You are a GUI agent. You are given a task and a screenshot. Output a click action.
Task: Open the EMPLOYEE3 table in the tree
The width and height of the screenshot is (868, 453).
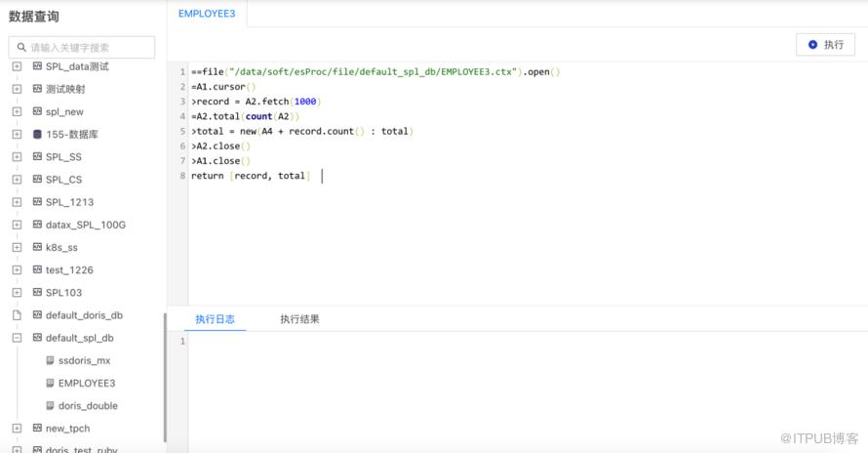86,384
